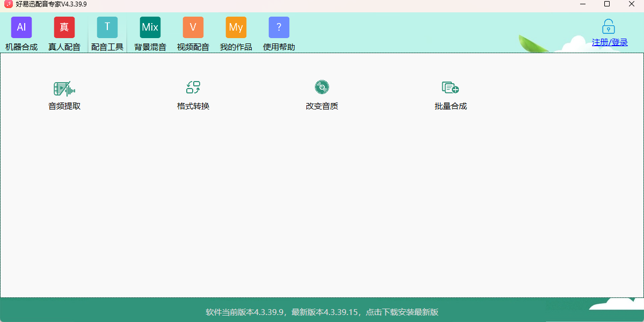Open 使用帮助 via the question mark icon
The image size is (644, 322).
(x=279, y=27)
